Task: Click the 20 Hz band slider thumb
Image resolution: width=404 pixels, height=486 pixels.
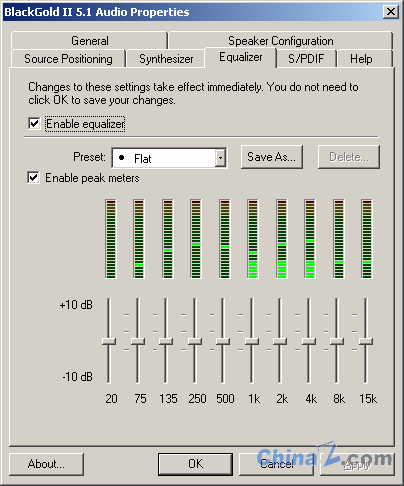Action: coord(109,341)
